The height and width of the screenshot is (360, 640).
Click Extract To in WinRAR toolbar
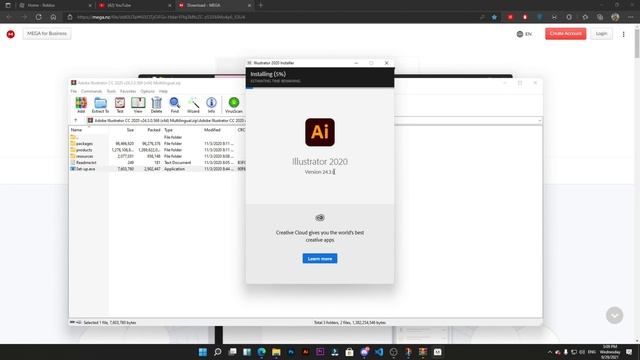coord(100,105)
